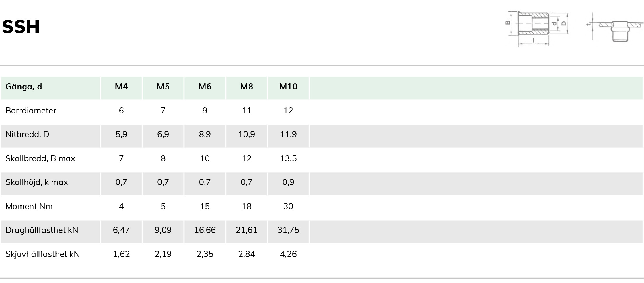Select the M4 column header

click(121, 87)
